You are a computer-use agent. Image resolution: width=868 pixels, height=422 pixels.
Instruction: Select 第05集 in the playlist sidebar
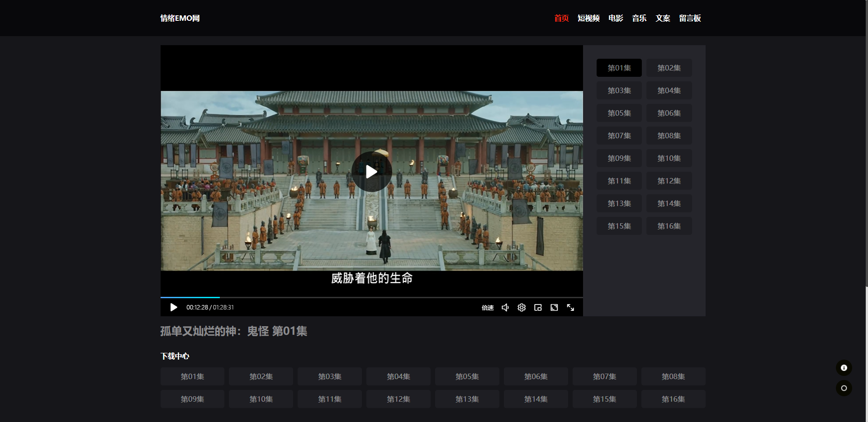click(x=619, y=113)
